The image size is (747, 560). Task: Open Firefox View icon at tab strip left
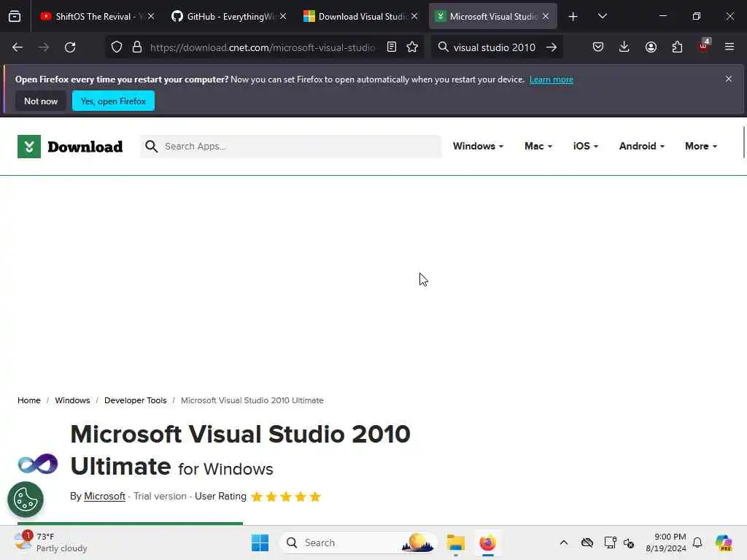point(15,16)
